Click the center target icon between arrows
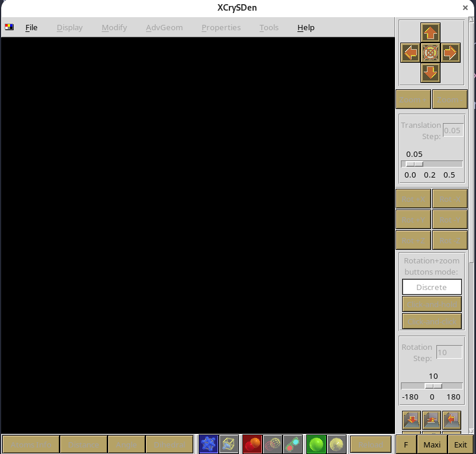This screenshot has height=454, width=476. coord(430,53)
